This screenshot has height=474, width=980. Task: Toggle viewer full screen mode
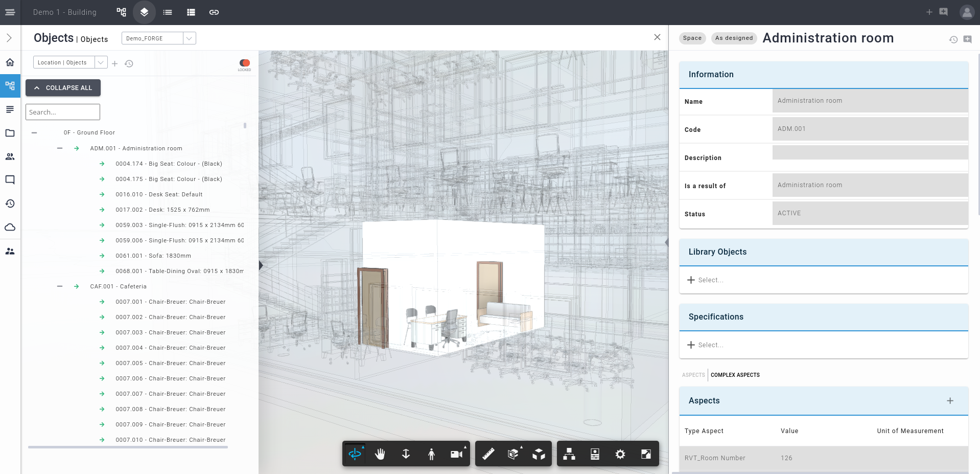646,454
